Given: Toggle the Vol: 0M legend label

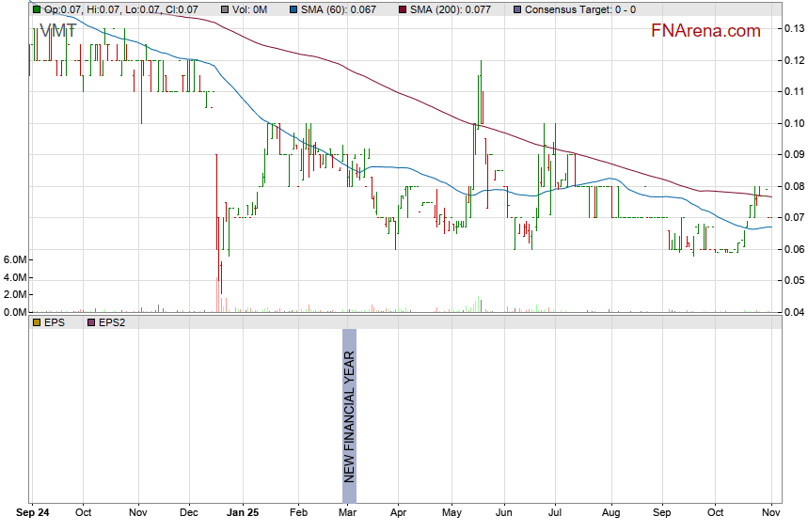Looking at the screenshot, I should [252, 8].
